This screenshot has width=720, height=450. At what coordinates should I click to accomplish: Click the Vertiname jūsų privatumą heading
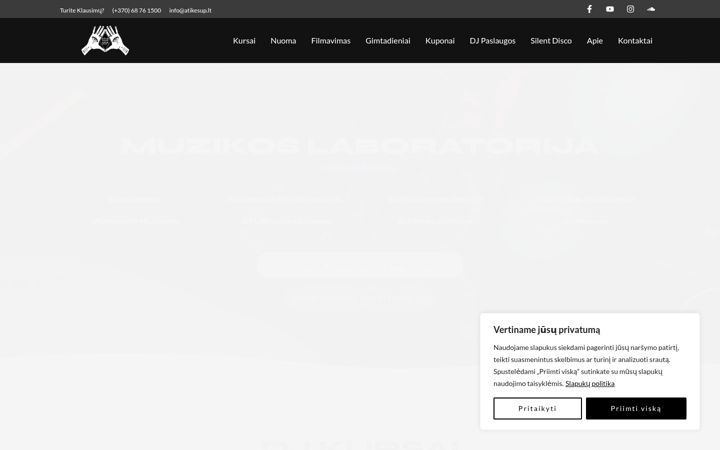pos(546,330)
